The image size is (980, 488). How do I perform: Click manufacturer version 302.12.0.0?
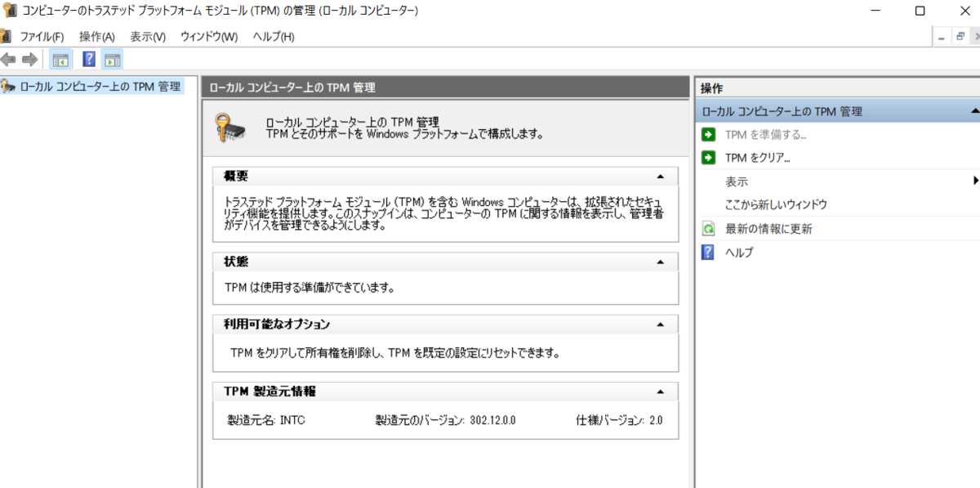(x=445, y=420)
